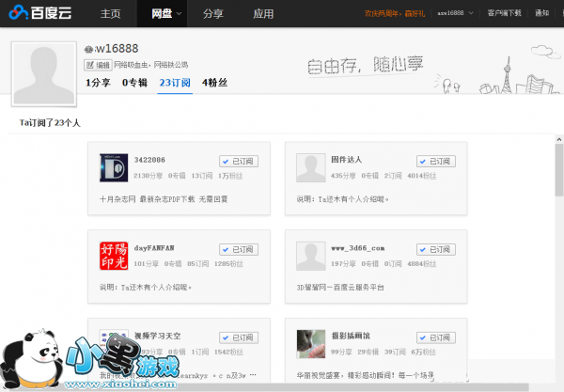This screenshot has height=392, width=564.
Task: Open 固件达人 blank avatar
Action: [x=311, y=167]
